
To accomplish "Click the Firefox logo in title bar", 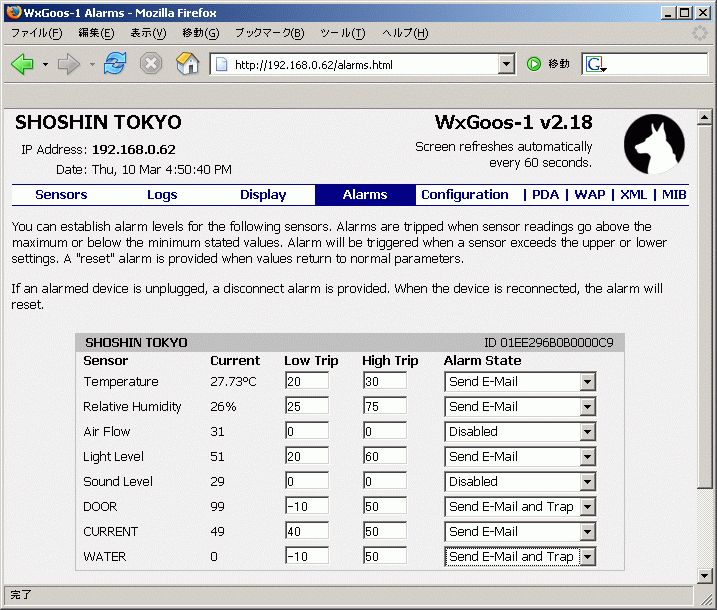I will coord(14,12).
